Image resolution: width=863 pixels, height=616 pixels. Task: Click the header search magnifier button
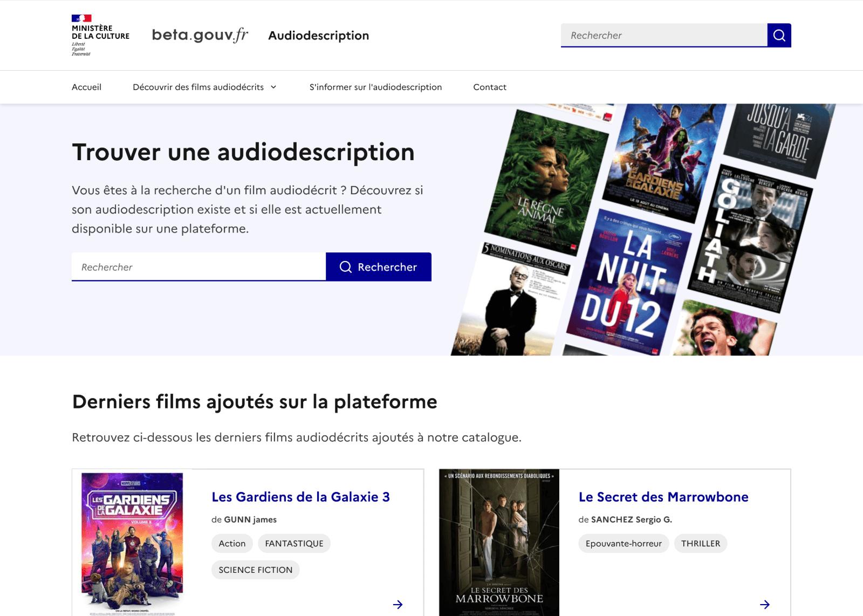click(779, 35)
